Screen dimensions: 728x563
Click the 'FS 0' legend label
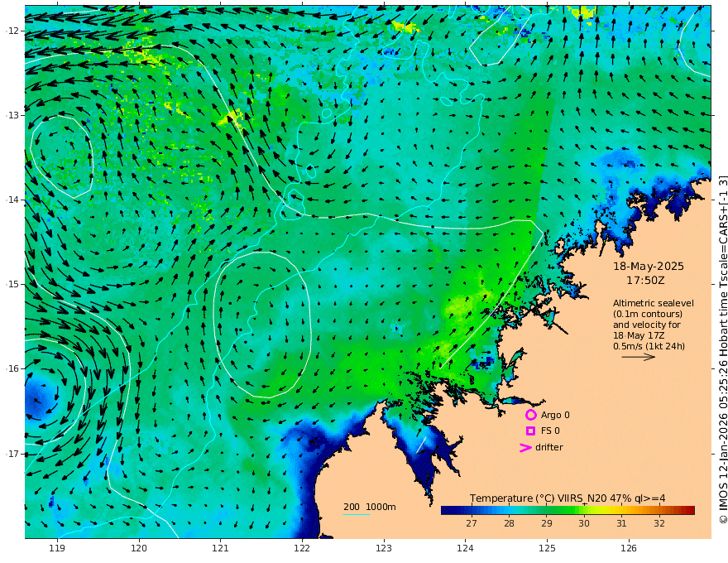pyautogui.click(x=550, y=431)
